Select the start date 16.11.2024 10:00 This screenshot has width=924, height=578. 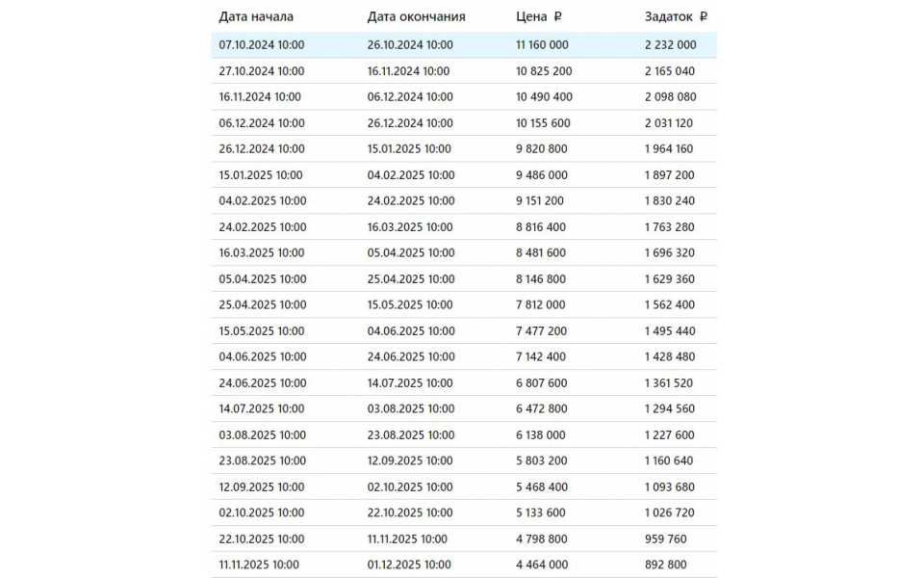260,97
